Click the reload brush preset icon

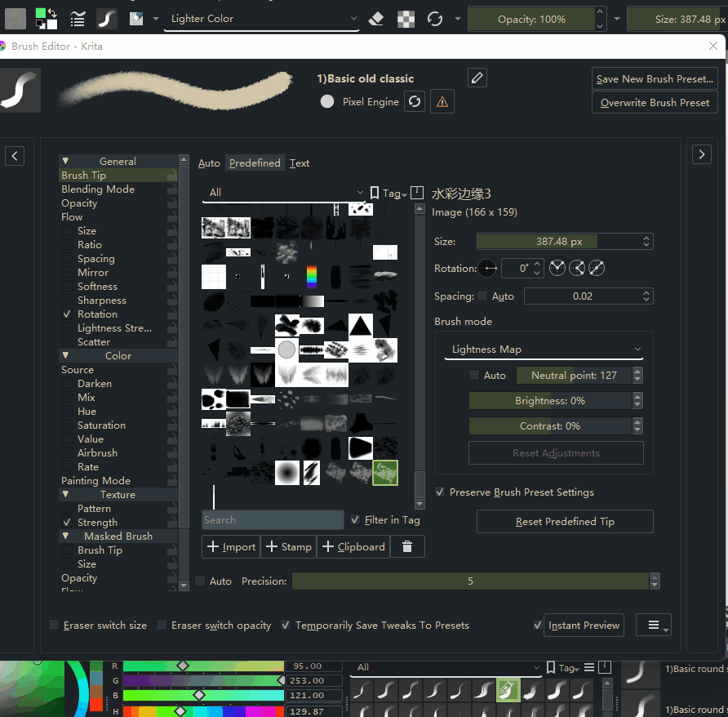415,101
